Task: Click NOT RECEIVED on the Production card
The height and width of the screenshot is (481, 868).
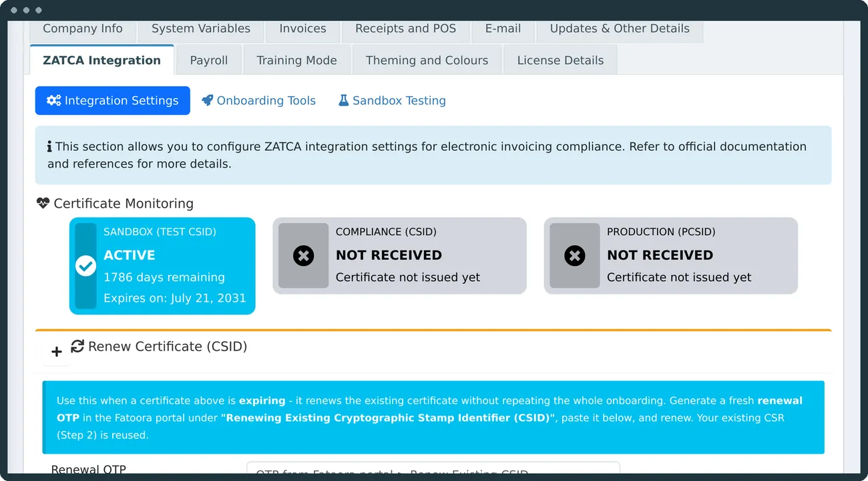Action: (x=660, y=255)
